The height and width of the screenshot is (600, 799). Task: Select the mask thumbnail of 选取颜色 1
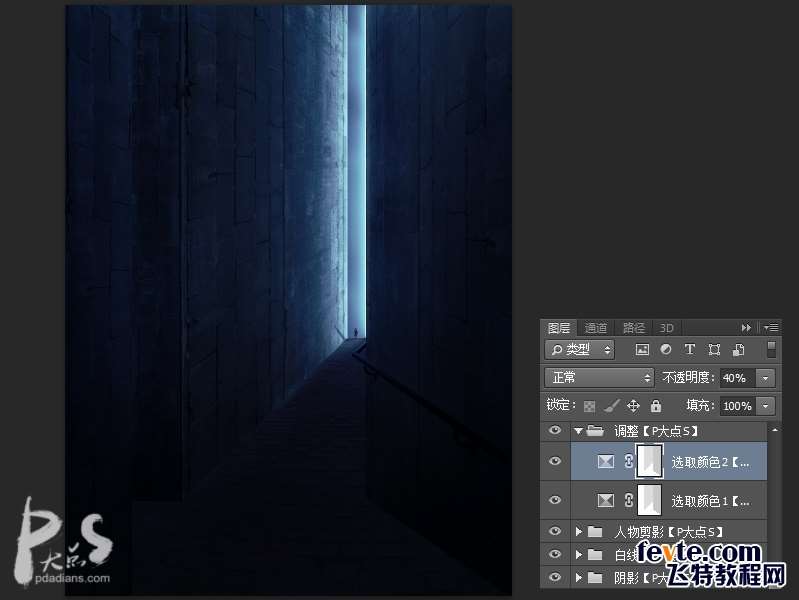(x=650, y=501)
